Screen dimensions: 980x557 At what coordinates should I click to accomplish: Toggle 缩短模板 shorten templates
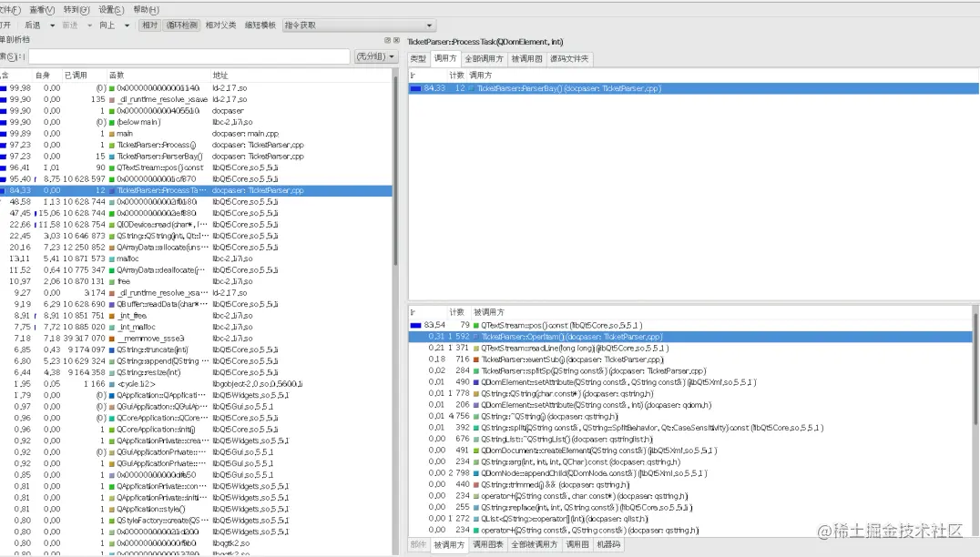pos(260,25)
